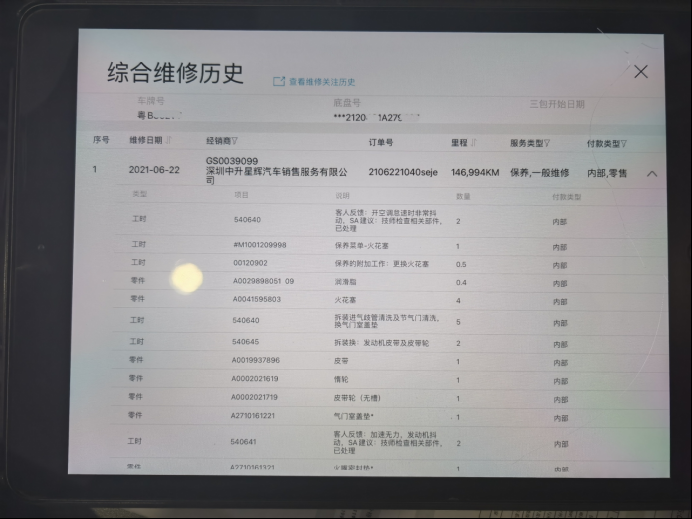The image size is (692, 519).
Task: Select order number 2106221040seje
Action: coord(403,172)
